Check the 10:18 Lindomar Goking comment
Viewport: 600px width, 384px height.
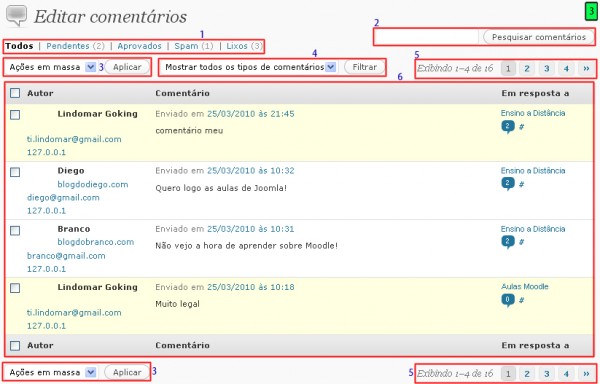tap(15, 288)
